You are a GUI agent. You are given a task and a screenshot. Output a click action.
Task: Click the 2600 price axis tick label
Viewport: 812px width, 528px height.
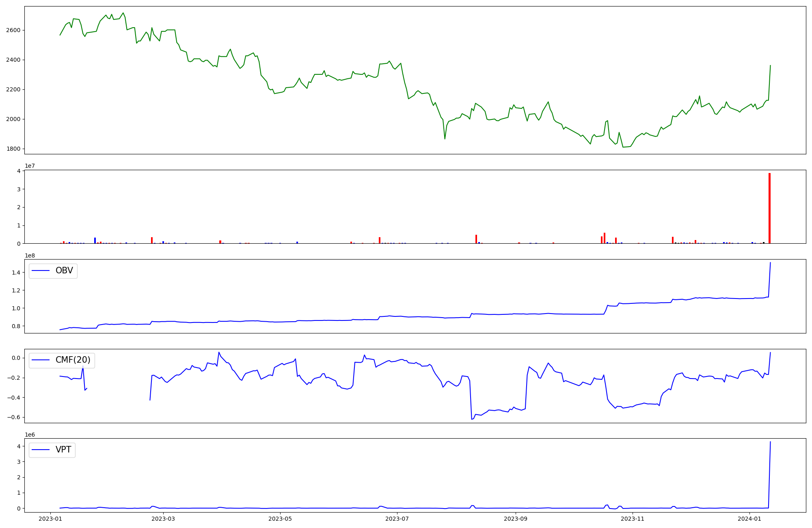pyautogui.click(x=13, y=30)
